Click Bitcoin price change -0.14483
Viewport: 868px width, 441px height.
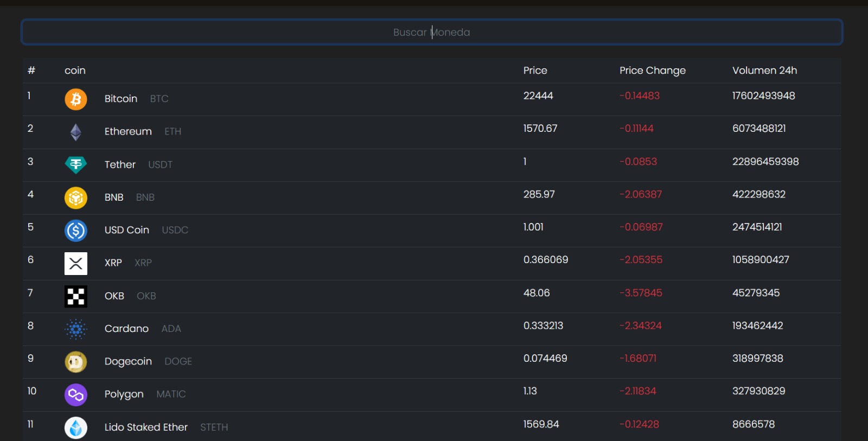[640, 96]
